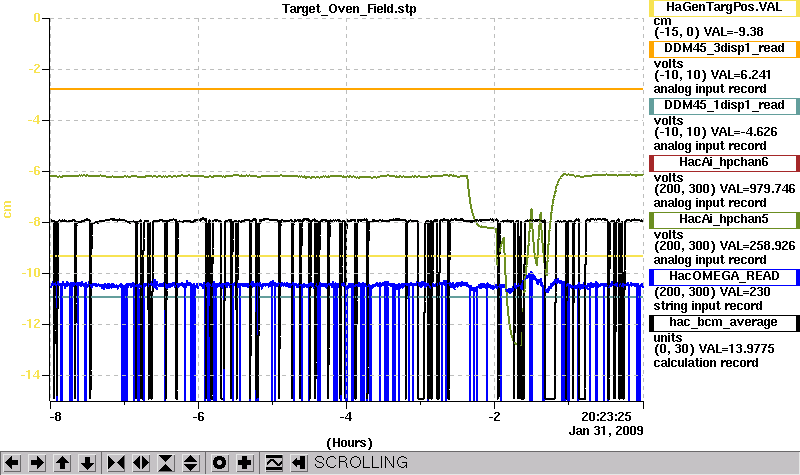
Task: Select the HacAi_hpchan5 legend button
Action: [724, 219]
